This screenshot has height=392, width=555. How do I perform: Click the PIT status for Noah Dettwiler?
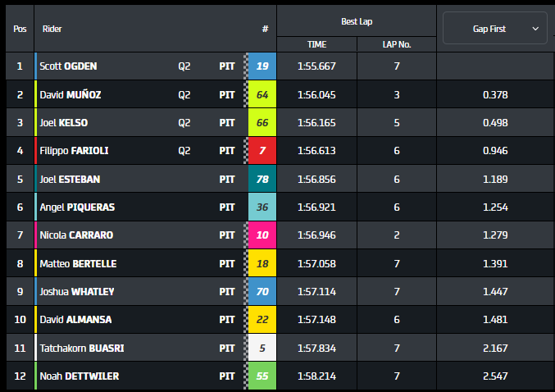(x=227, y=376)
